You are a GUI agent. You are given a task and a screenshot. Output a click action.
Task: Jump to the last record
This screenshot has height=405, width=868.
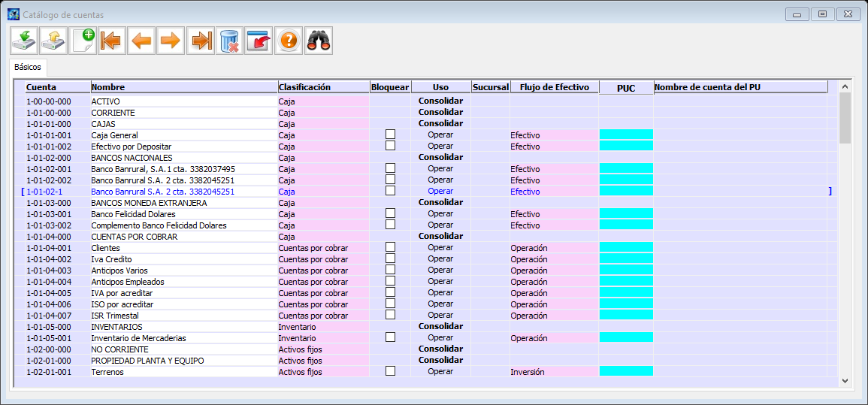201,41
